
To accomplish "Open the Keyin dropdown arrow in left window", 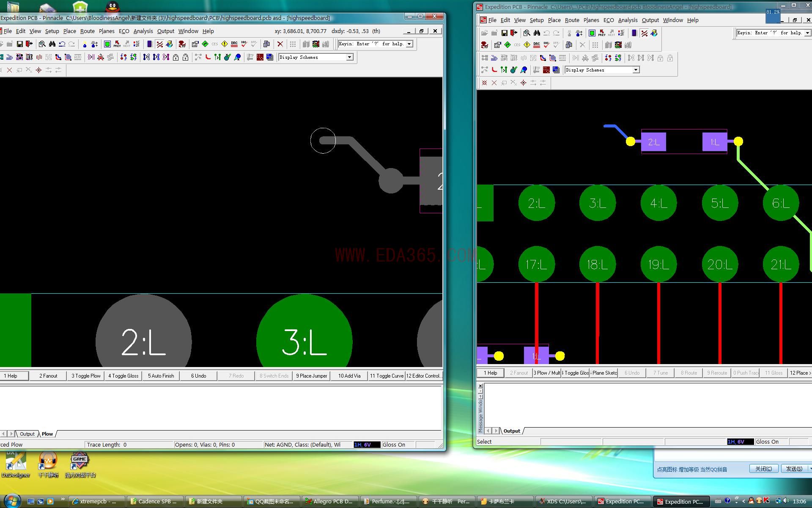I will point(409,44).
